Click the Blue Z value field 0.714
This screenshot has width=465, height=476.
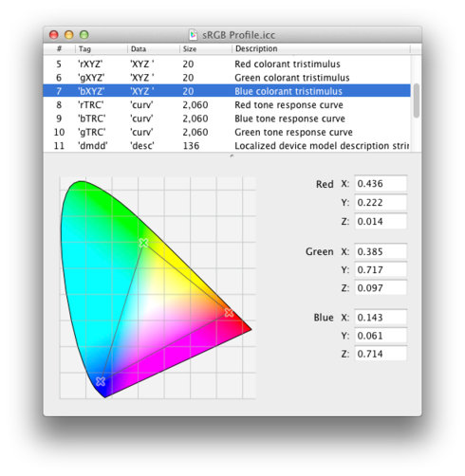click(x=381, y=354)
